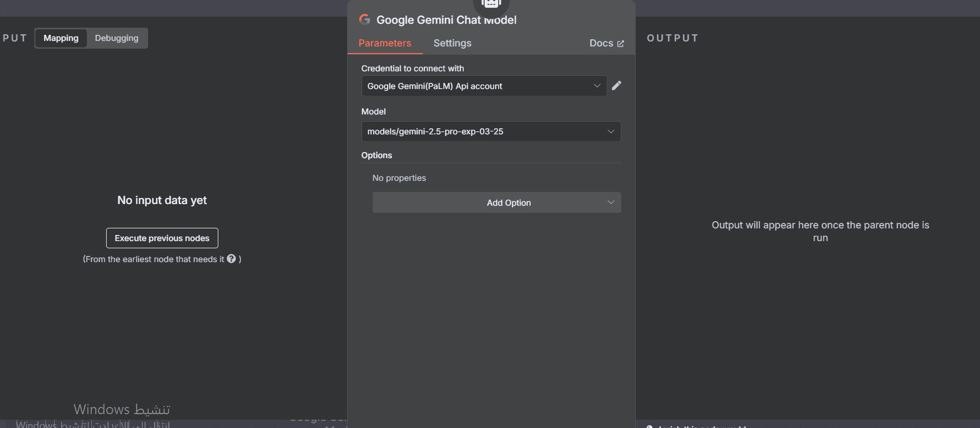The height and width of the screenshot is (428, 980).
Task: Open the Settings tab
Action: [452, 43]
